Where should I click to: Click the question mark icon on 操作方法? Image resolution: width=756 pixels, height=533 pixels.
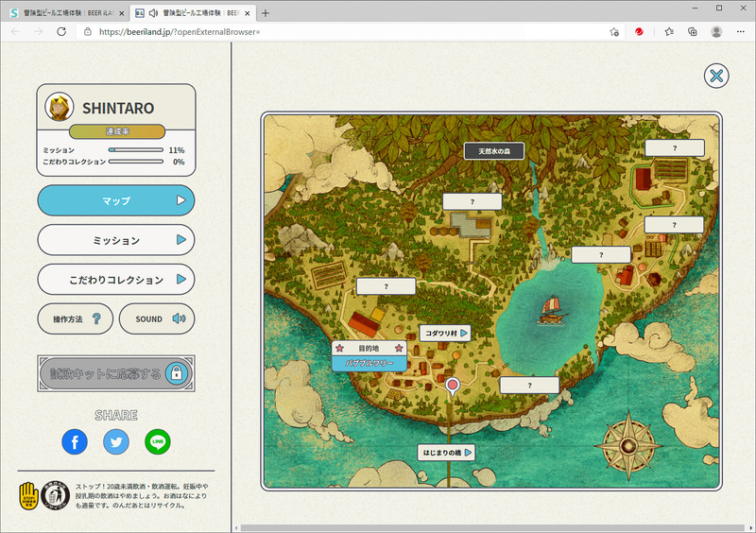[x=96, y=318]
